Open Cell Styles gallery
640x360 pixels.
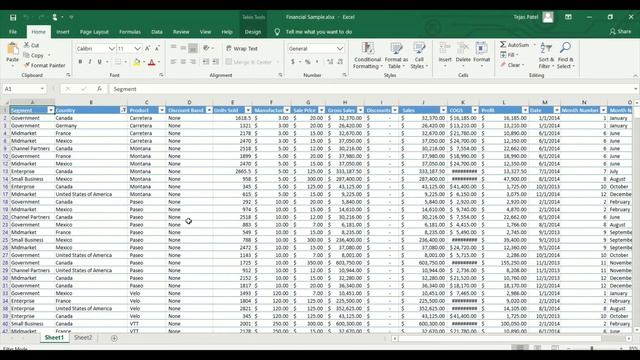tap(419, 56)
